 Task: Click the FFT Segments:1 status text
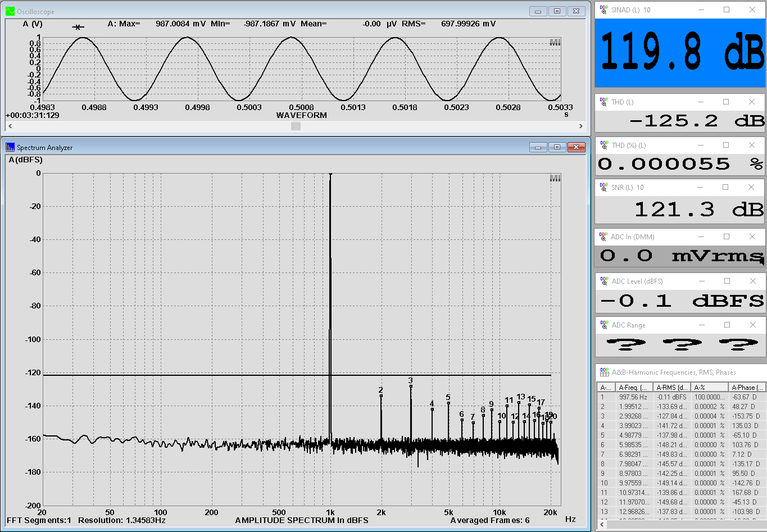click(39, 520)
